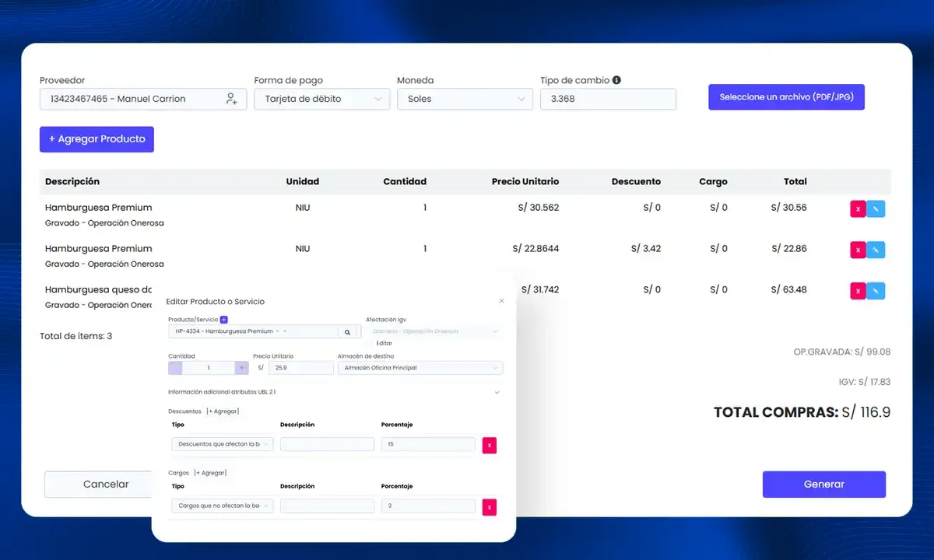The image size is (934, 560).
Task: Open the Almacén de destino dropdown
Action: tap(420, 368)
